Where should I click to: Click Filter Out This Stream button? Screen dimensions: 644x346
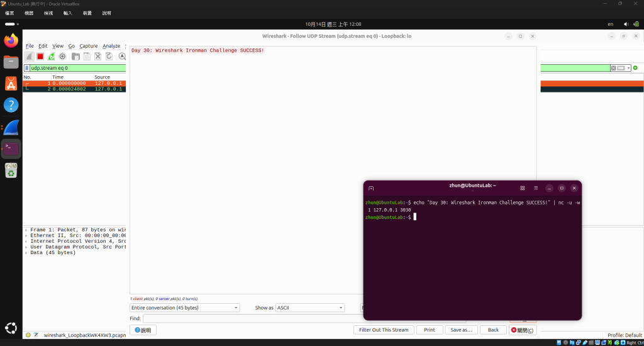coord(384,330)
